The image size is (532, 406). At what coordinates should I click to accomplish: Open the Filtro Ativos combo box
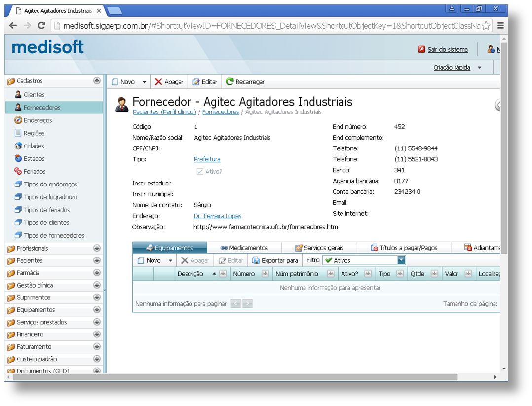pyautogui.click(x=364, y=260)
